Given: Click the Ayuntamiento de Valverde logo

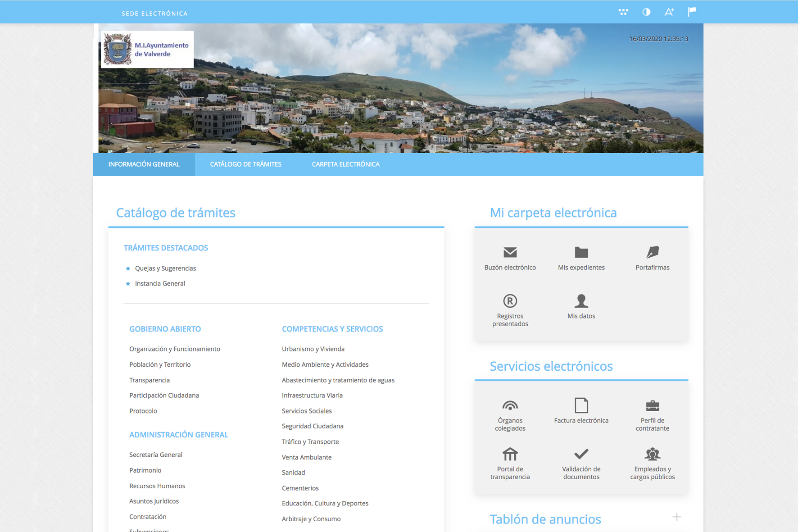Looking at the screenshot, I should coord(147,50).
